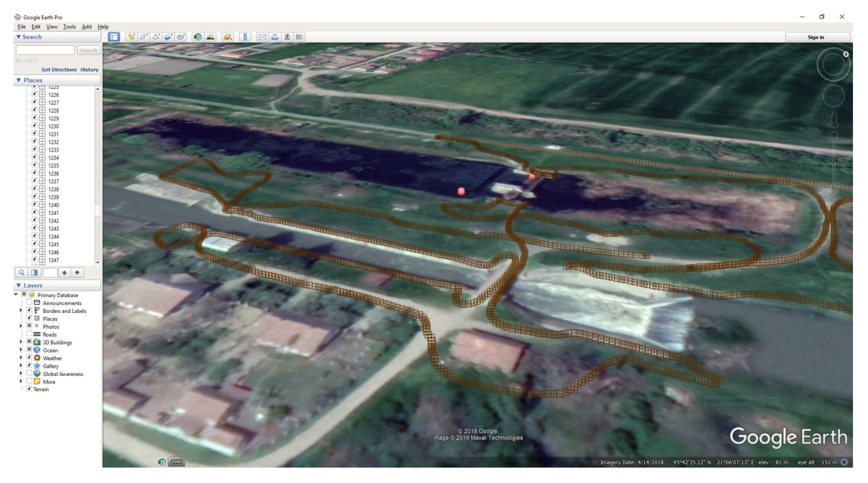868x483 pixels.
Task: Click the Add Placemark pushpin icon
Action: point(131,37)
